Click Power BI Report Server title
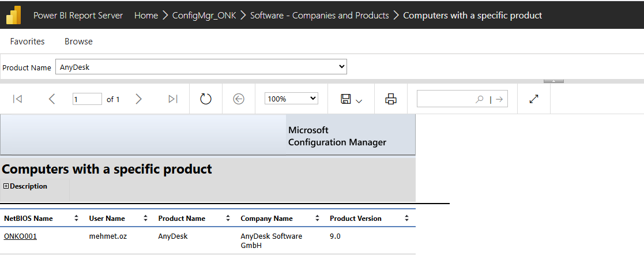The width and height of the screenshot is (644, 267). tap(78, 16)
